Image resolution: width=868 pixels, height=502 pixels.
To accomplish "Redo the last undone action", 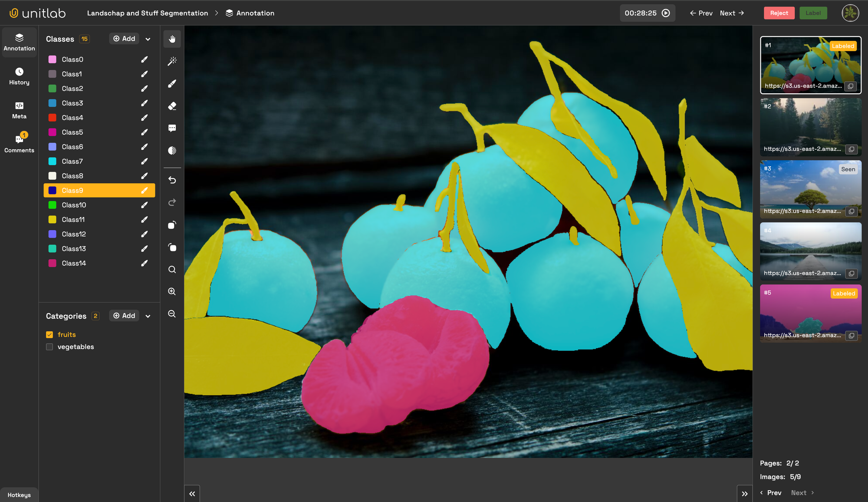I will tap(172, 202).
